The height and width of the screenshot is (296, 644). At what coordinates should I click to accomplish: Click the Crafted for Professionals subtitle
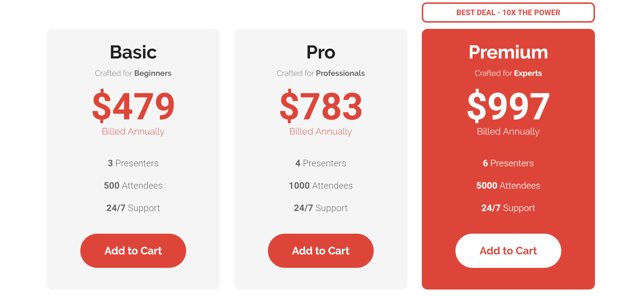(321, 73)
